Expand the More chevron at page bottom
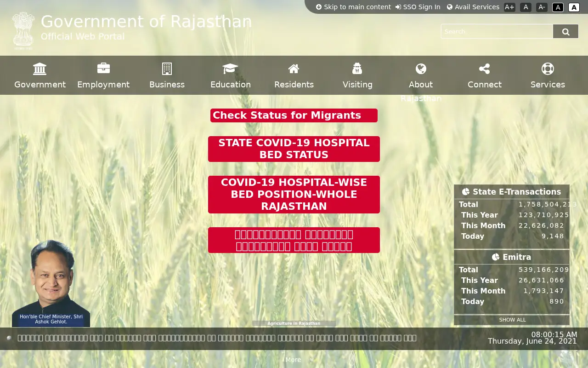The width and height of the screenshot is (588, 368). pyautogui.click(x=312, y=360)
